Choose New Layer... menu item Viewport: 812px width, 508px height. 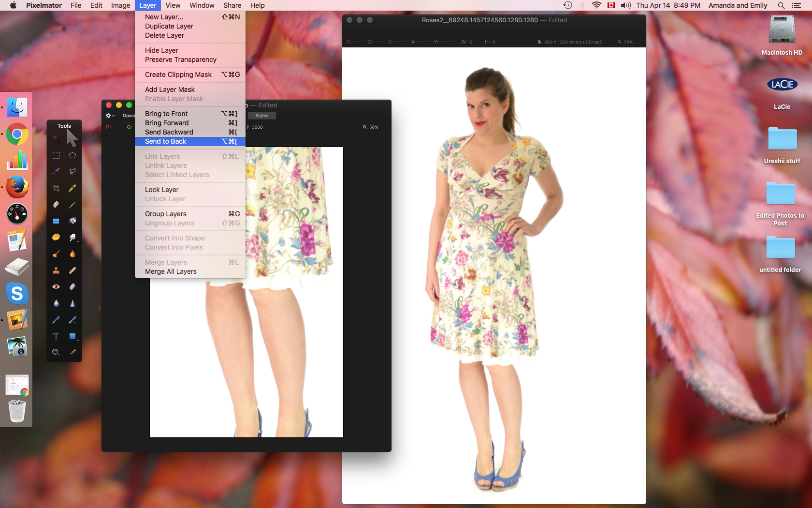190,17
